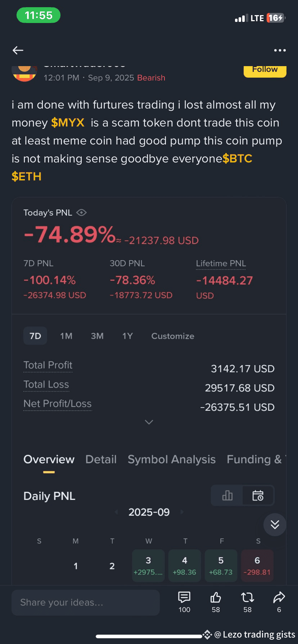Select the 1M time range tab

tap(66, 336)
